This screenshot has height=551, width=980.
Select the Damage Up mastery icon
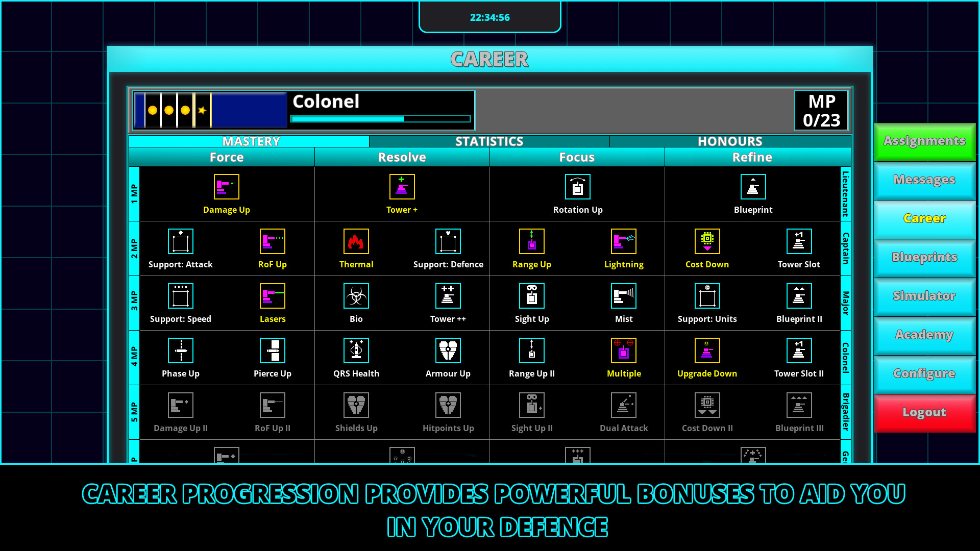pyautogui.click(x=226, y=186)
